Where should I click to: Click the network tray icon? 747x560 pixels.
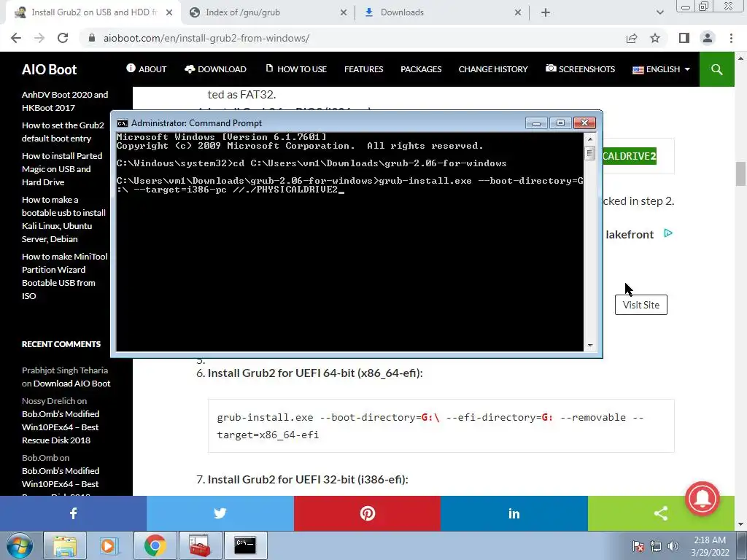pos(656,547)
